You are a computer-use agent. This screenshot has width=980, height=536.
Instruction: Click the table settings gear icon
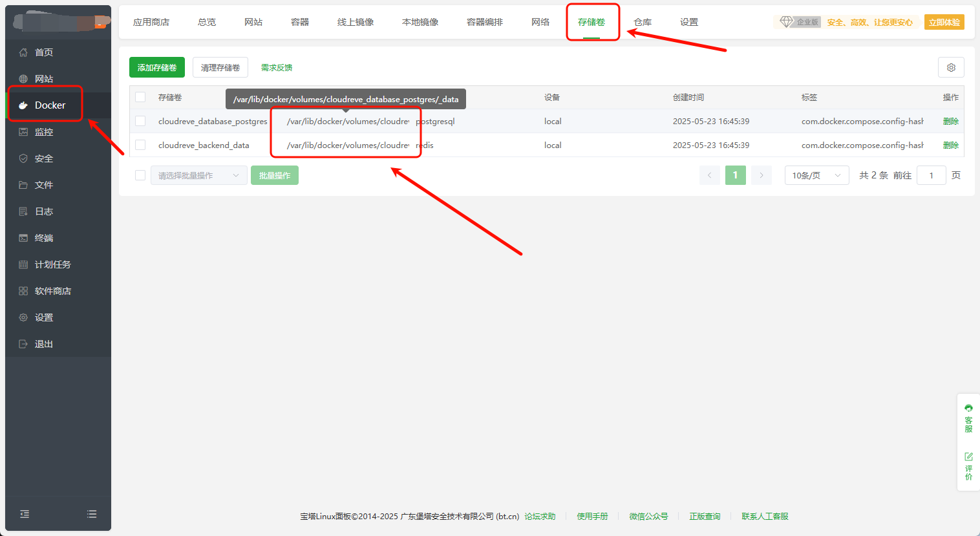tap(951, 67)
